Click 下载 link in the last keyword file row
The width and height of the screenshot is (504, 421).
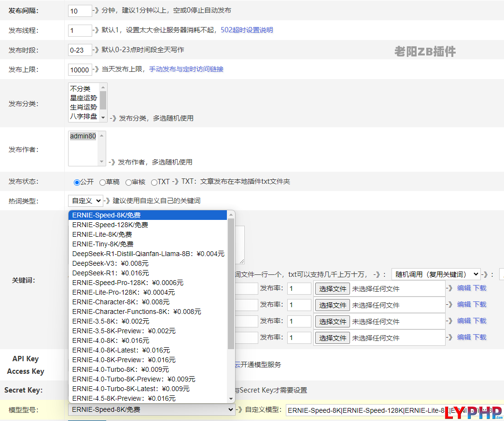(479, 337)
